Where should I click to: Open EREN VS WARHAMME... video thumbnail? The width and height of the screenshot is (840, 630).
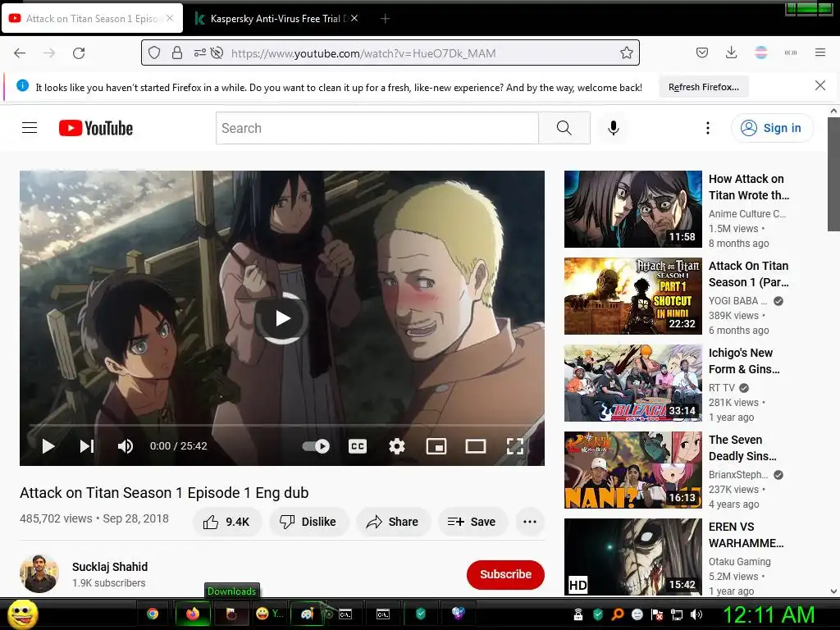(632, 557)
